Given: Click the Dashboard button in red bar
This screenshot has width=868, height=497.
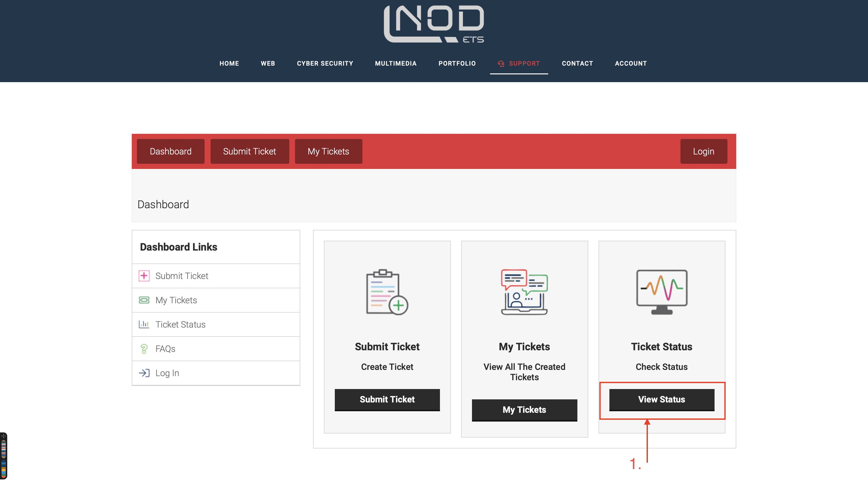Looking at the screenshot, I should coord(171,151).
